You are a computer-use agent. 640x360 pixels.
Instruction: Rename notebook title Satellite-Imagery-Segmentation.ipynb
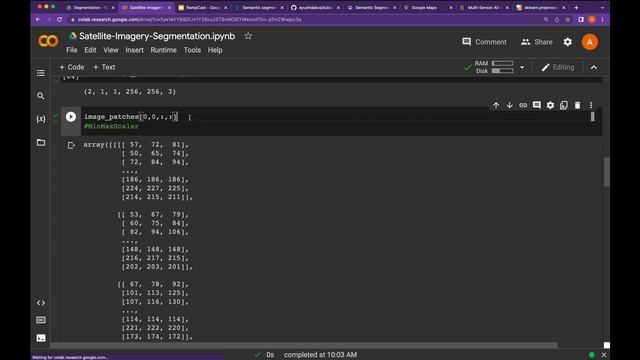[157, 36]
